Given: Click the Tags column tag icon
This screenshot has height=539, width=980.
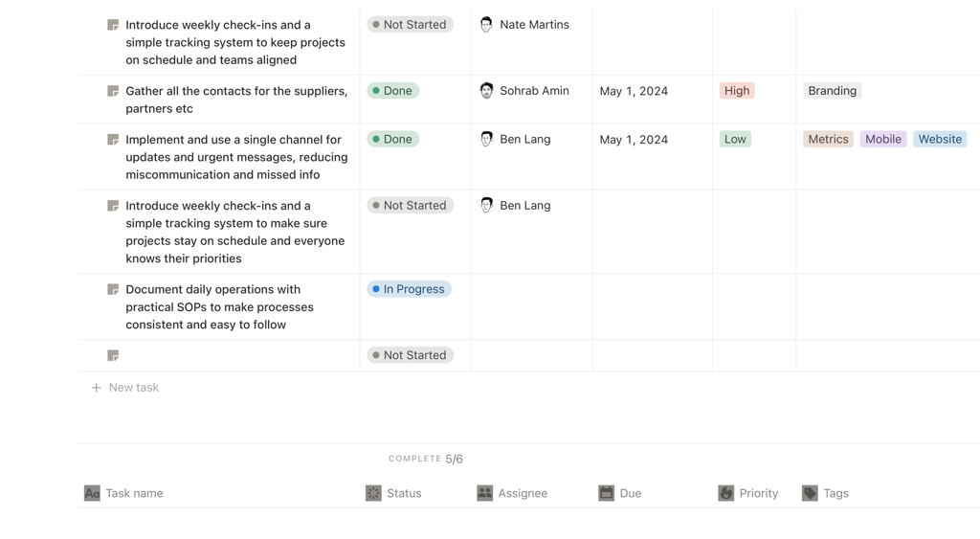Looking at the screenshot, I should [x=810, y=493].
